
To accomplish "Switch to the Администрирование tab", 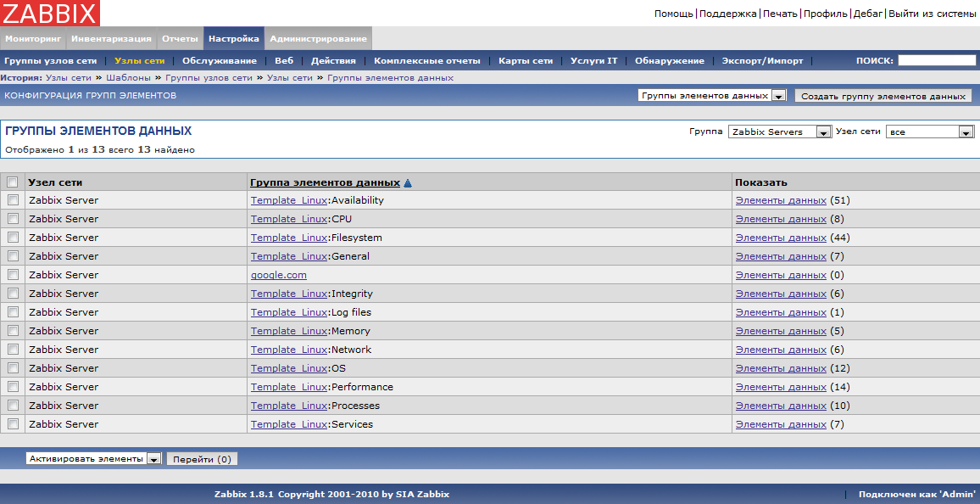I will [318, 39].
